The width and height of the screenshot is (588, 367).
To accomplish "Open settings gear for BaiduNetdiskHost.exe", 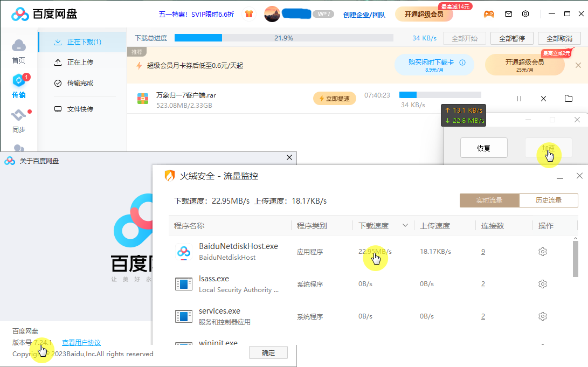I will pyautogui.click(x=543, y=252).
